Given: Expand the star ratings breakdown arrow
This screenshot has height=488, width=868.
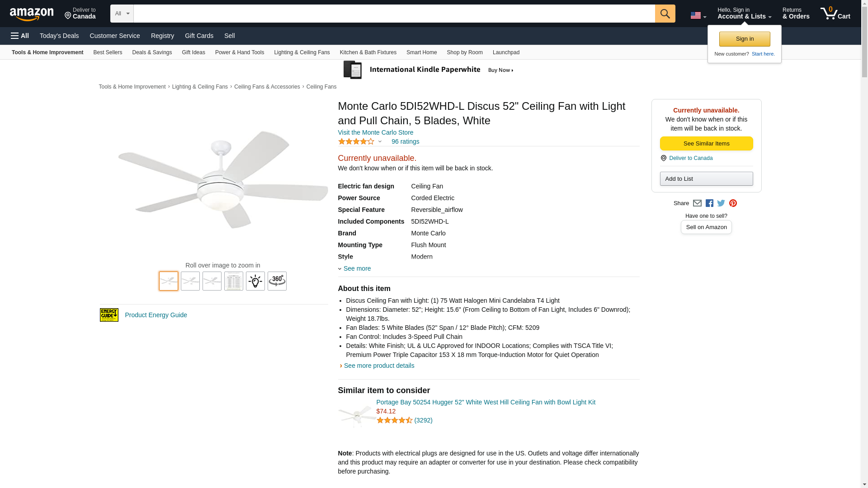Looking at the screenshot, I should pos(380,142).
